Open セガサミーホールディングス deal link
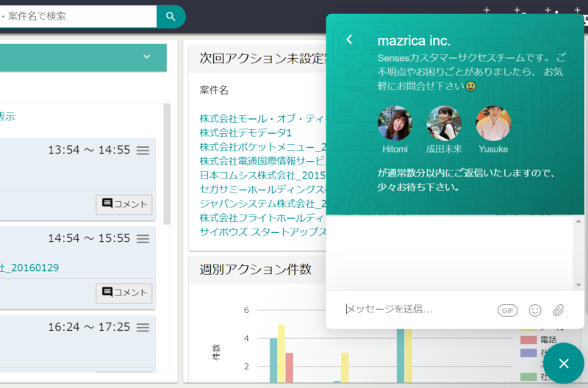The width and height of the screenshot is (588, 388). click(x=263, y=190)
